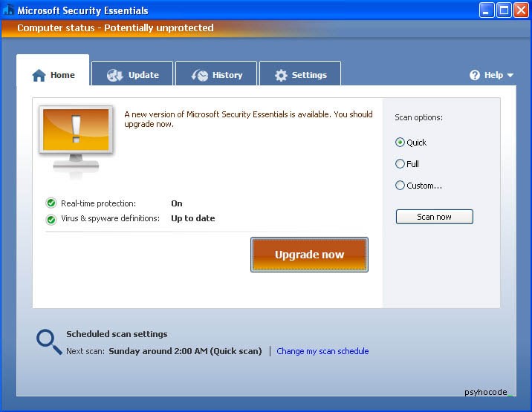Select the Full scan option
This screenshot has width=532, height=412.
(x=407, y=164)
